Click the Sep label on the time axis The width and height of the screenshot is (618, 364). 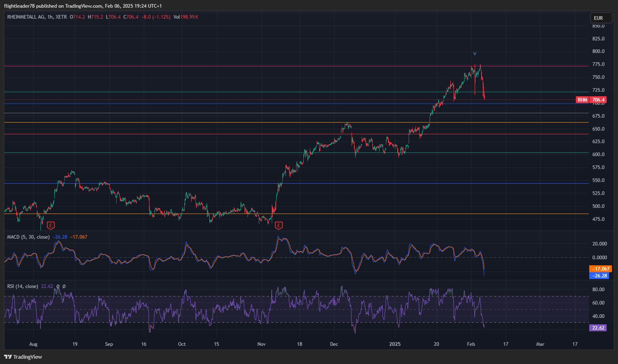coord(109,344)
